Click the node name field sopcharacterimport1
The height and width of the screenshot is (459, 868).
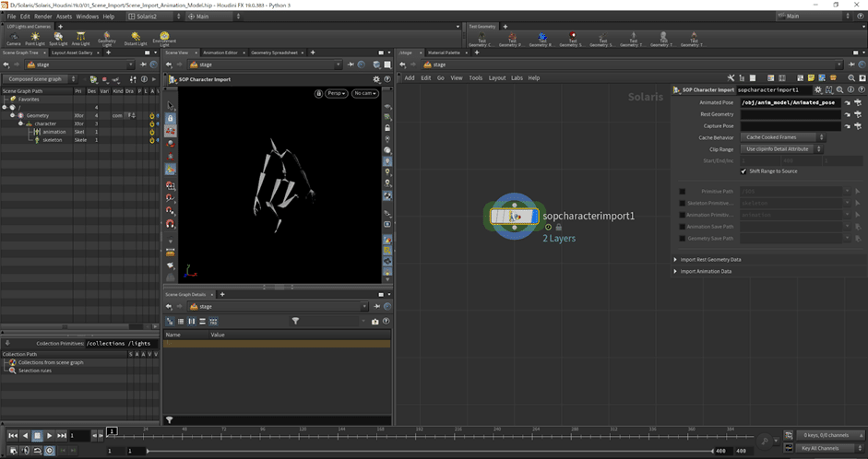pyautogui.click(x=774, y=89)
